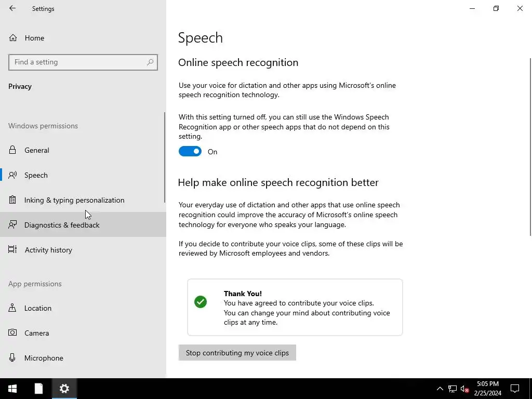Click the Microphone icon in sidebar
The height and width of the screenshot is (399, 532).
[12, 357]
